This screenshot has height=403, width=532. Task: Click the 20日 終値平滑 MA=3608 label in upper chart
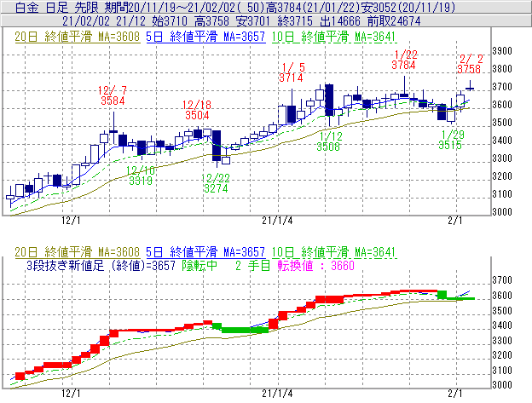(x=77, y=37)
